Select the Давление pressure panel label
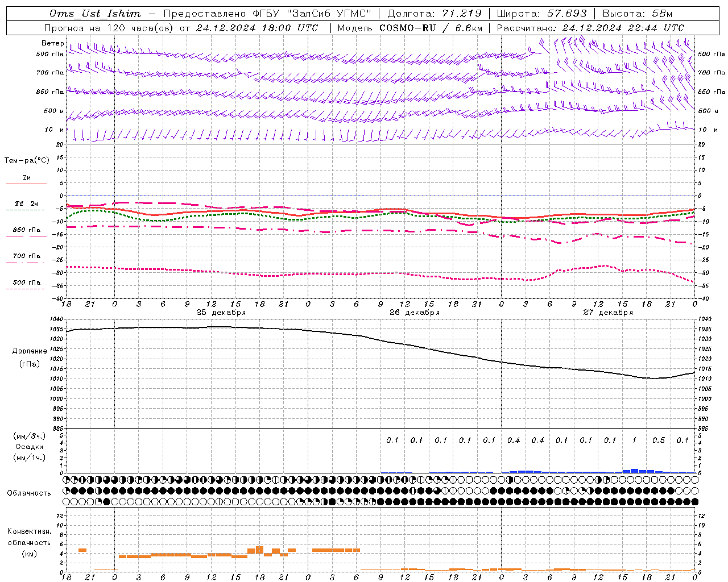Viewport: 728px width, 582px height. coord(29,351)
